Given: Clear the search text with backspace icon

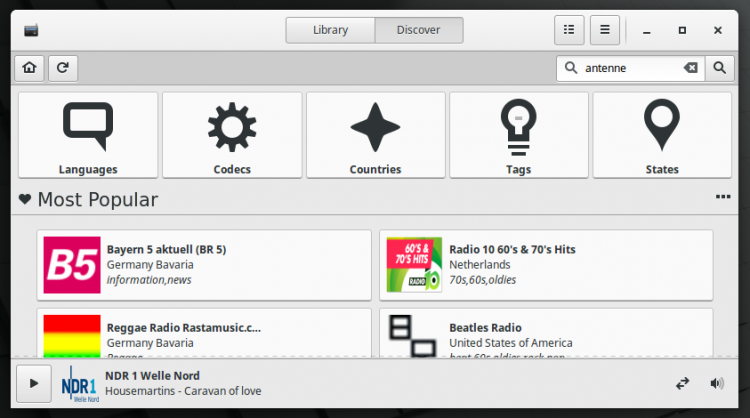Looking at the screenshot, I should click(x=691, y=68).
